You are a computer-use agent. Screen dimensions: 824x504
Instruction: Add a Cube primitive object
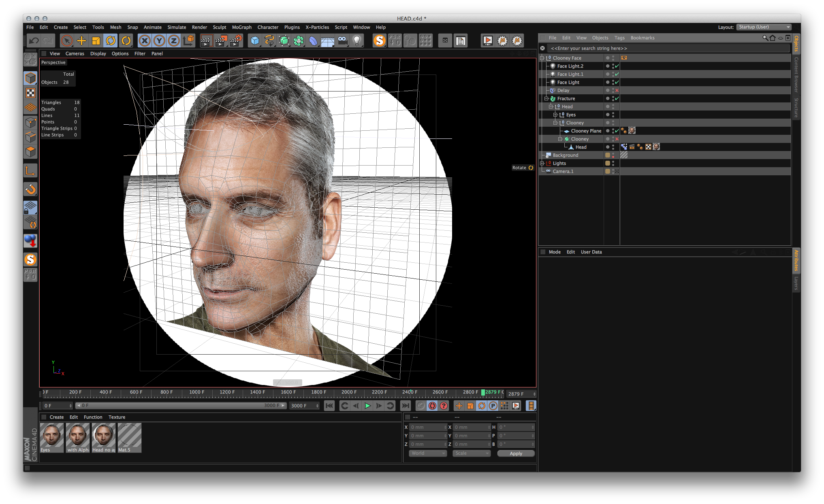pyautogui.click(x=255, y=40)
